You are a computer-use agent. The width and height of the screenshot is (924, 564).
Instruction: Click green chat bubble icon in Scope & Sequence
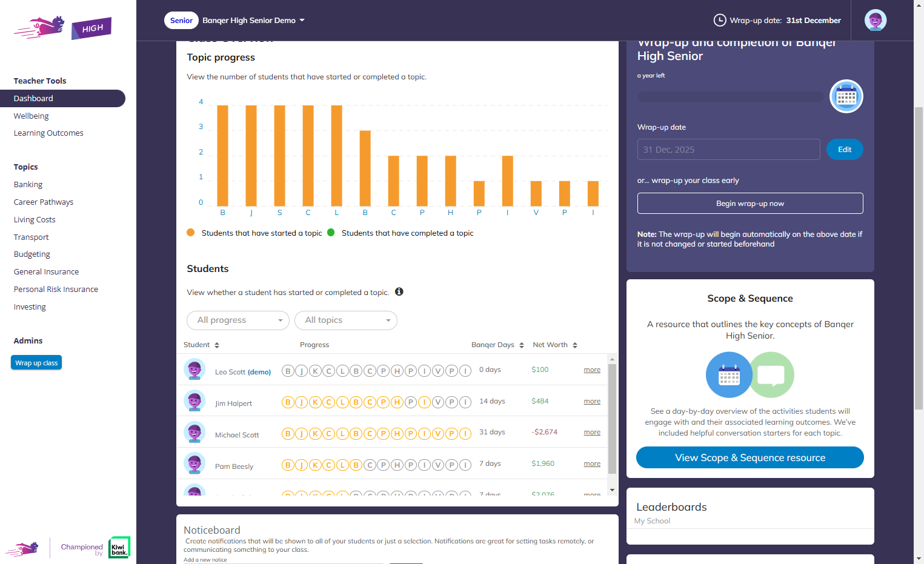click(x=771, y=375)
